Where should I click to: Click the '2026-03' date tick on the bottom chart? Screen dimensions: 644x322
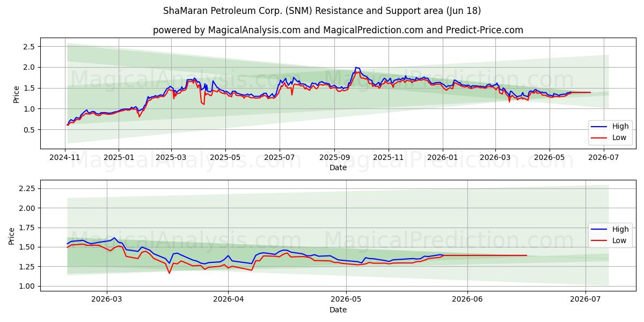pyautogui.click(x=107, y=298)
